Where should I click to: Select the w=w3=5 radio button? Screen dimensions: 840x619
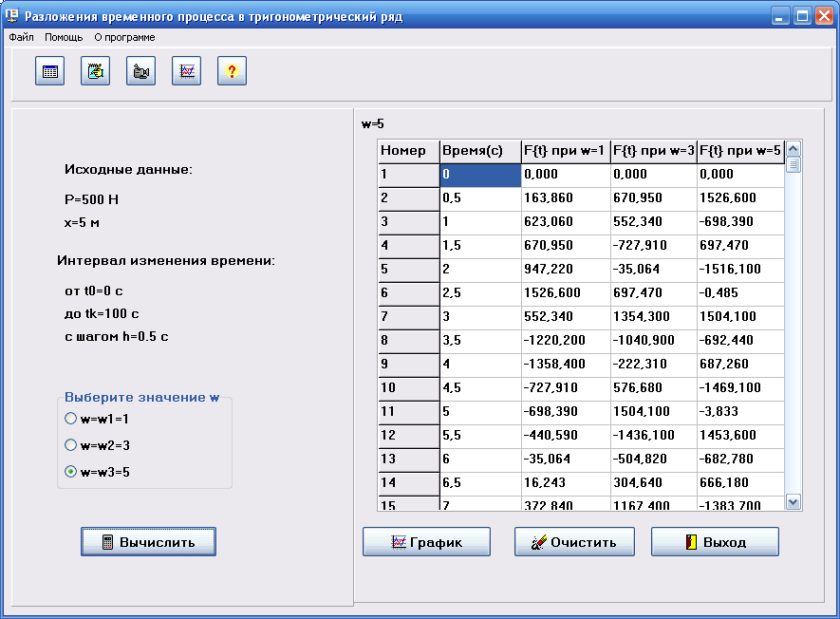pos(70,471)
